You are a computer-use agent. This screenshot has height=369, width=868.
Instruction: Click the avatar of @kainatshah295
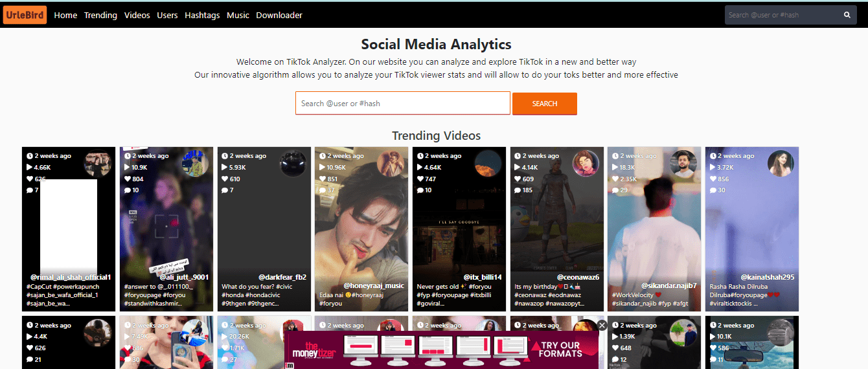pos(781,164)
